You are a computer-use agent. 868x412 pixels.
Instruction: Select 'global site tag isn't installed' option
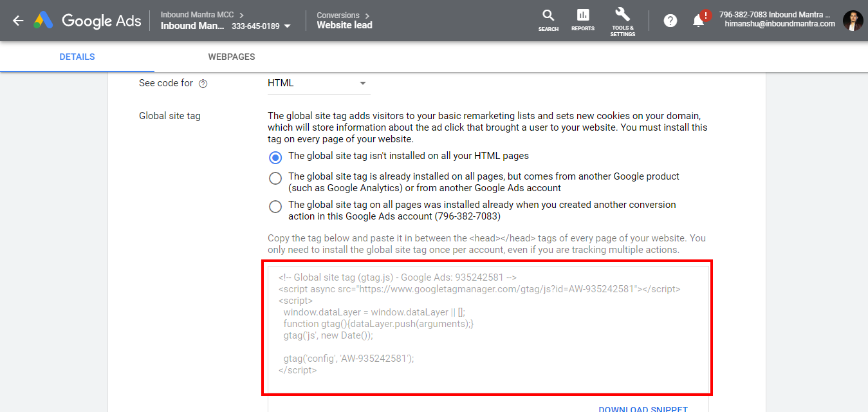pyautogui.click(x=275, y=157)
